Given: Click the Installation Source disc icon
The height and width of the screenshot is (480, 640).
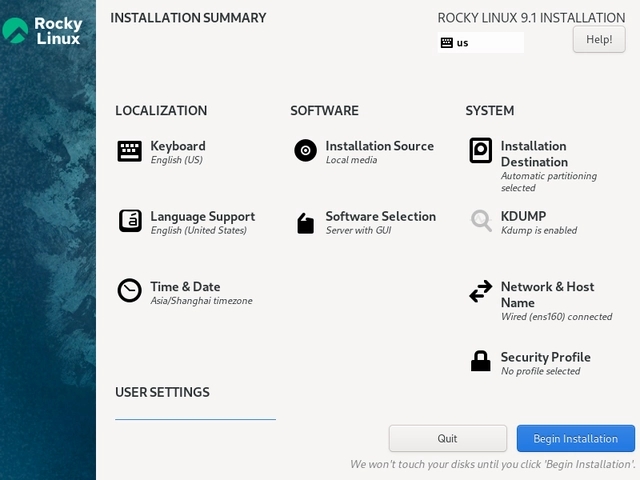Looking at the screenshot, I should 305,151.
